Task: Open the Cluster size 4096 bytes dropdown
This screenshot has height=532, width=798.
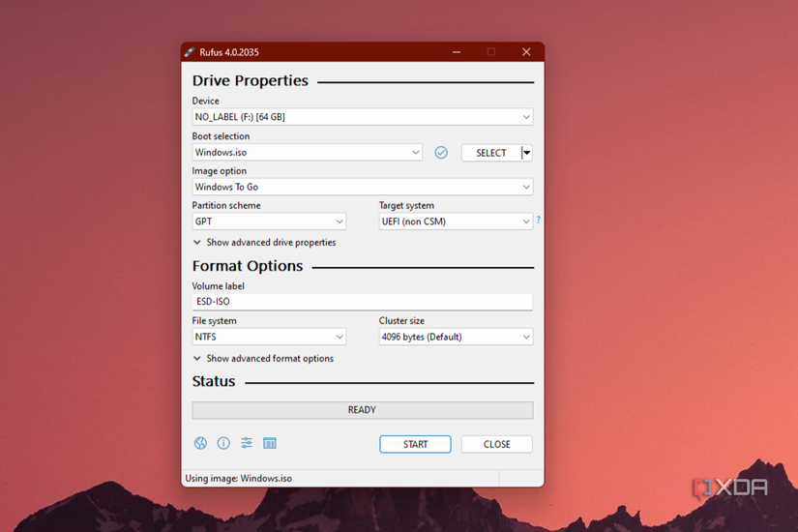Action: (x=456, y=337)
